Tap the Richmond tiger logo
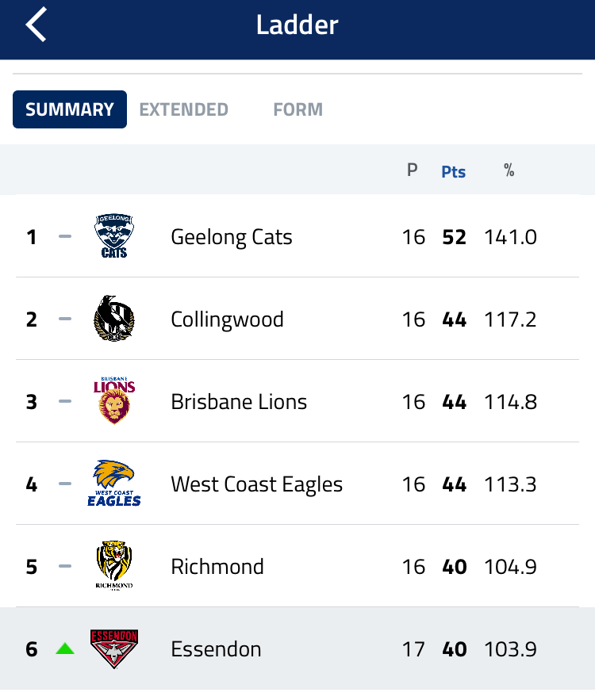The image size is (595, 700). point(114,565)
